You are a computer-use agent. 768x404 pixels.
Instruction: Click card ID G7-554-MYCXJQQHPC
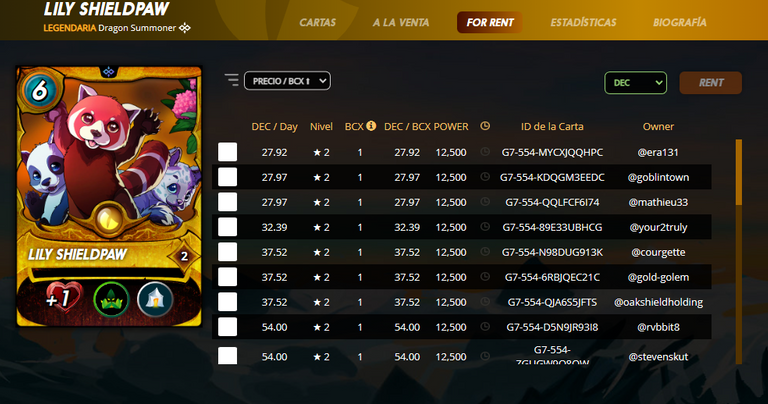552,152
